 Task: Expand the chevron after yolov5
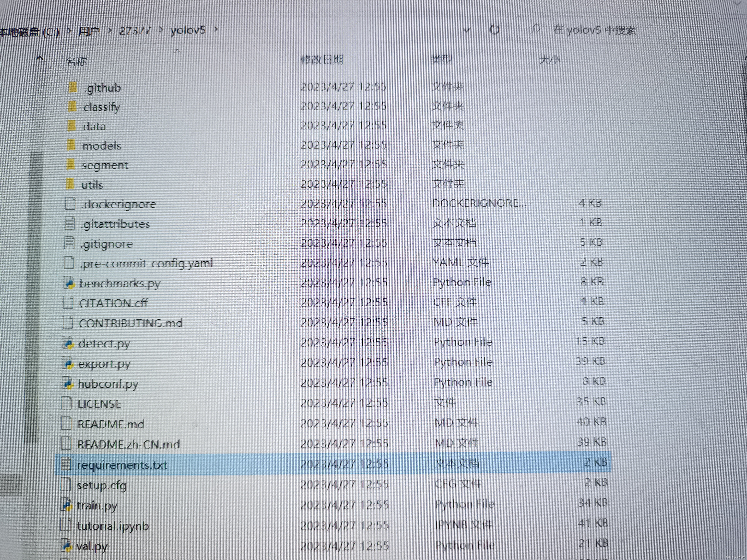[x=216, y=30]
